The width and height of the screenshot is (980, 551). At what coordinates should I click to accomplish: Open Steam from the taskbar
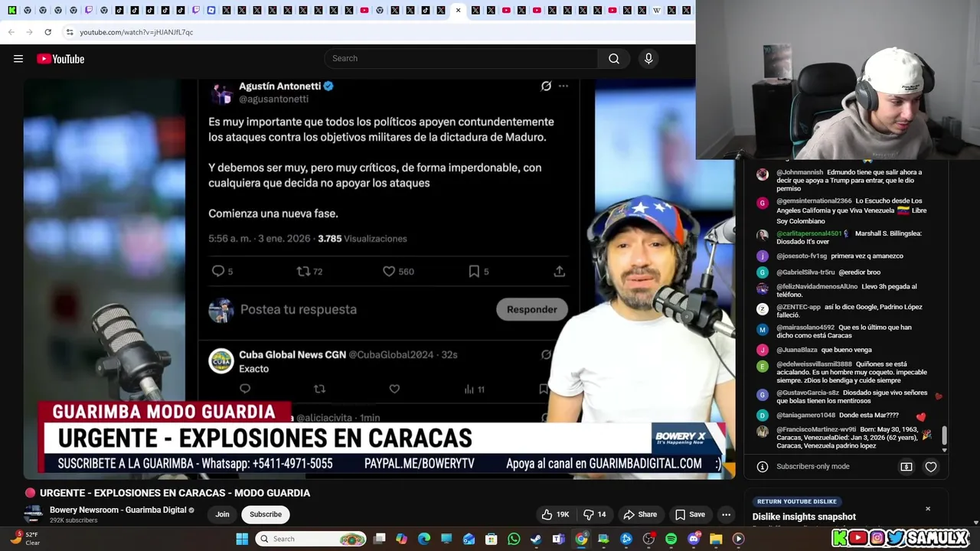[x=536, y=539]
